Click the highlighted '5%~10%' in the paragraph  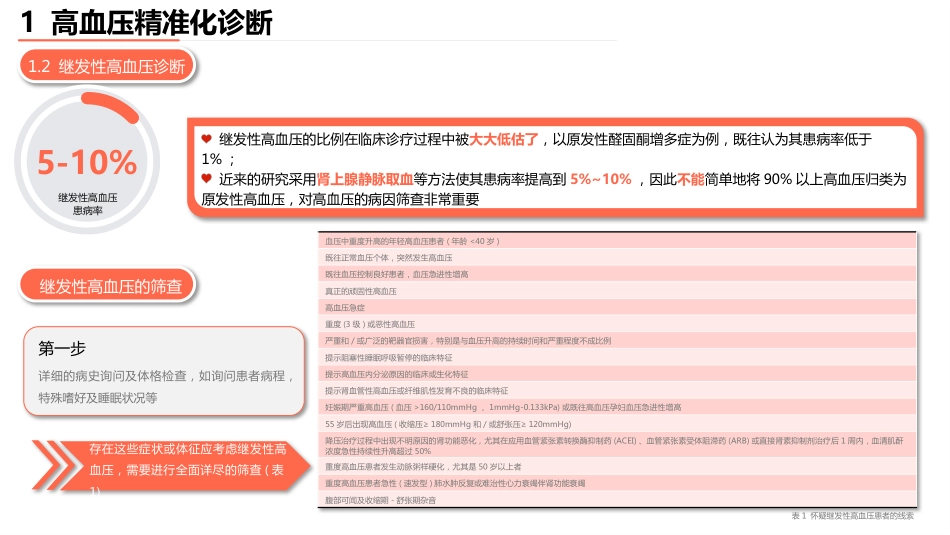tap(600, 179)
